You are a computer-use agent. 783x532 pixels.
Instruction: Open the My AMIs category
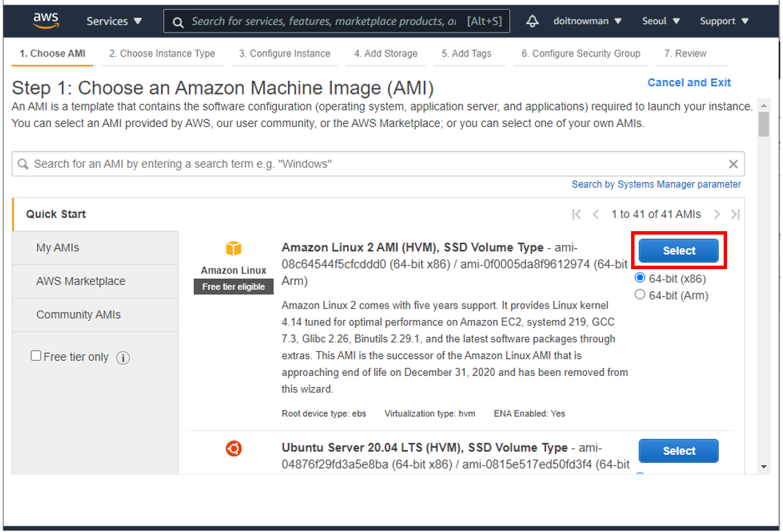coord(95,248)
